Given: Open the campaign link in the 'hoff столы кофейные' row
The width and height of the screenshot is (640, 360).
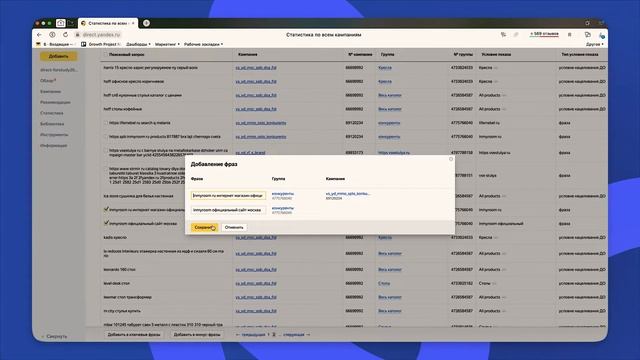Looking at the screenshot, I should coord(256,109).
